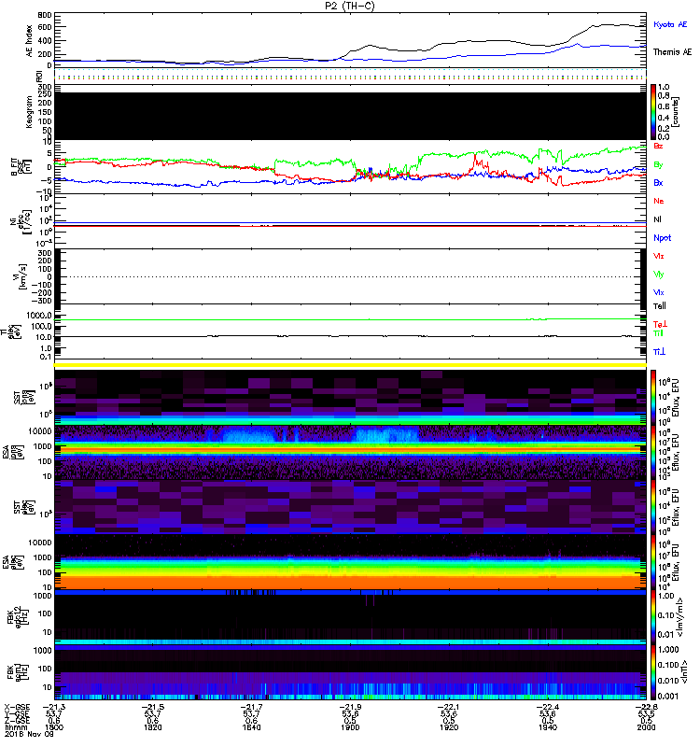Click the X-GSE value -22.8

tap(646, 707)
